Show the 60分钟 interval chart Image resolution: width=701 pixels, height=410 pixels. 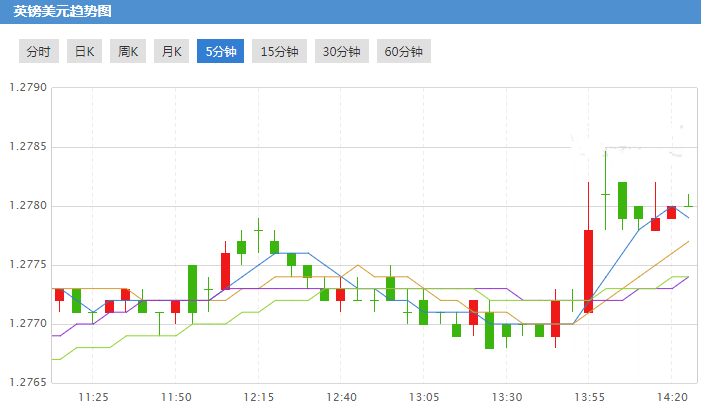coord(403,52)
